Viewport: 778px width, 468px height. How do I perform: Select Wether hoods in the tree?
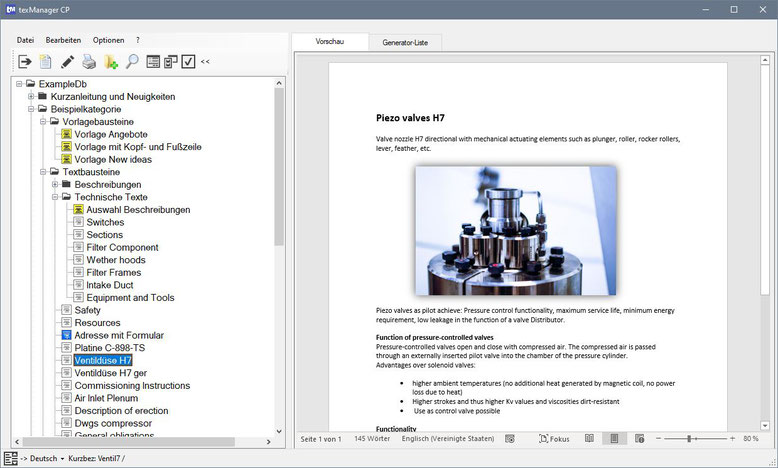[x=116, y=260]
